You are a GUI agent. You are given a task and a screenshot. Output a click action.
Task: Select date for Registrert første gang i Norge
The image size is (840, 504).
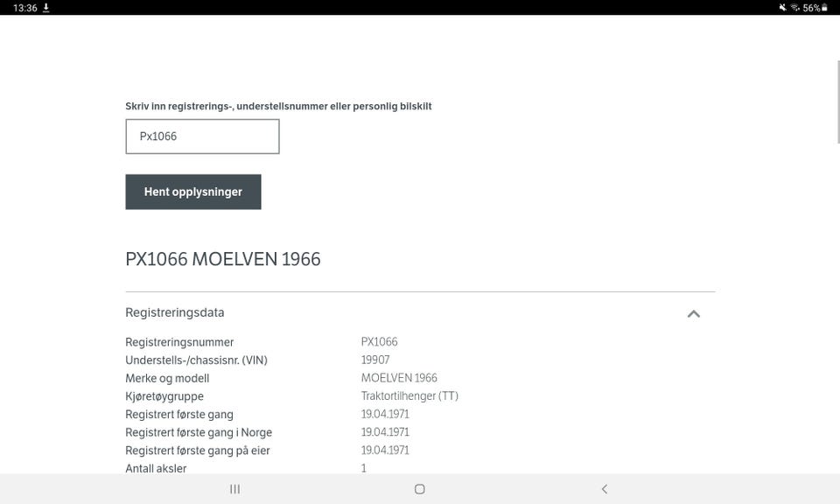click(385, 432)
